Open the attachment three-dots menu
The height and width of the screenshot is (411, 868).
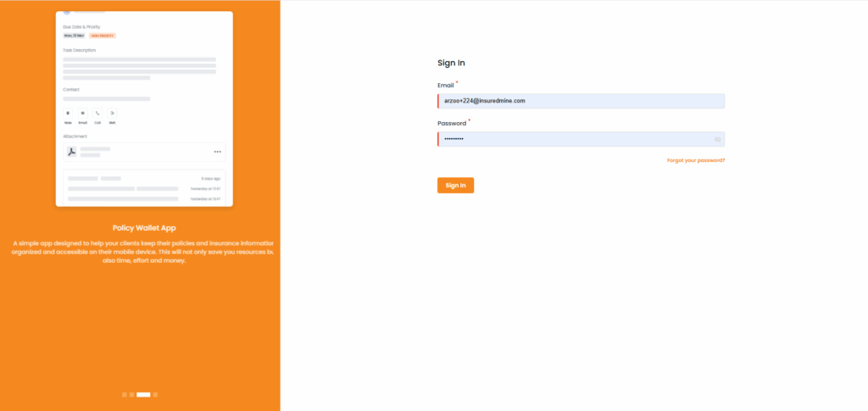pyautogui.click(x=218, y=152)
